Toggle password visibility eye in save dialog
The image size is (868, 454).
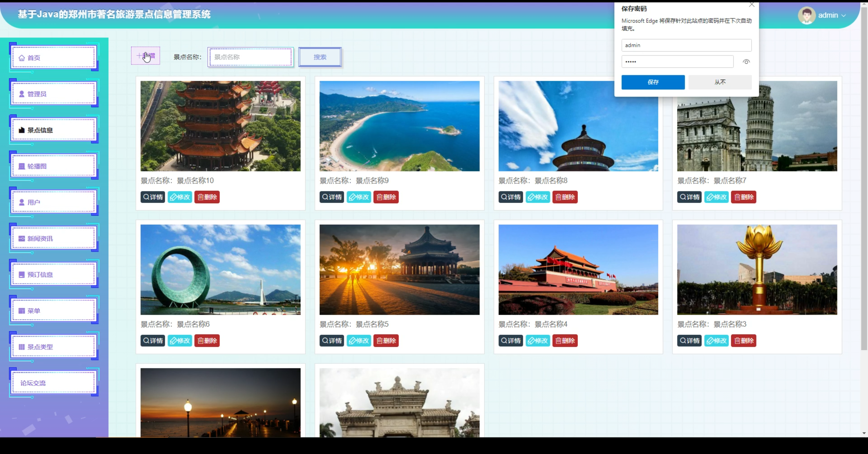[x=747, y=61]
